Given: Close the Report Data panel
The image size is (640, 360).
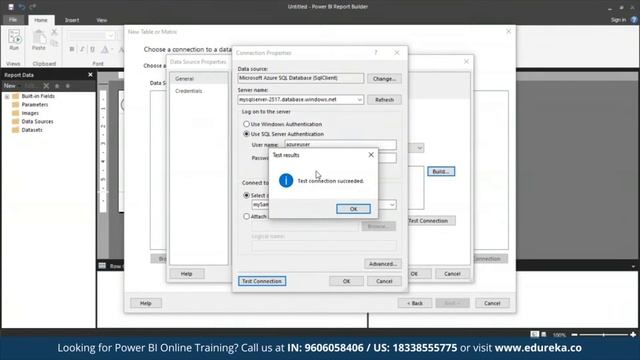Looking at the screenshot, I should tap(90, 75).
